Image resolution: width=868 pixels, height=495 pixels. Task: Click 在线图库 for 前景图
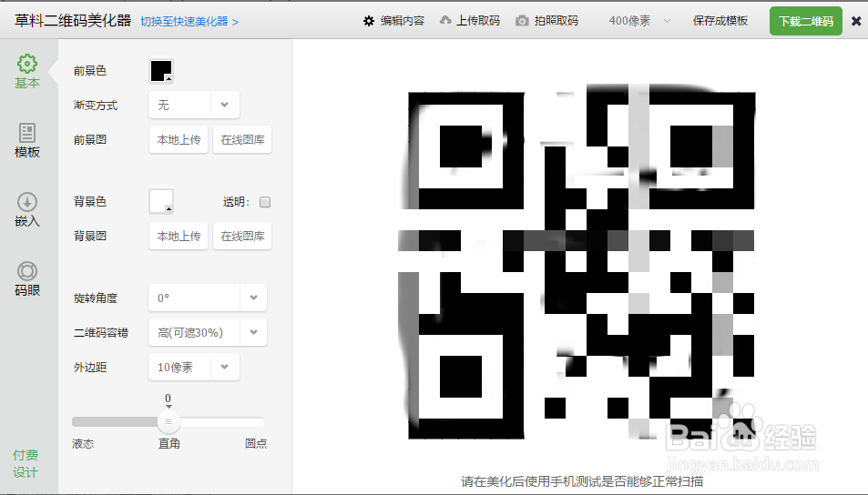point(242,139)
